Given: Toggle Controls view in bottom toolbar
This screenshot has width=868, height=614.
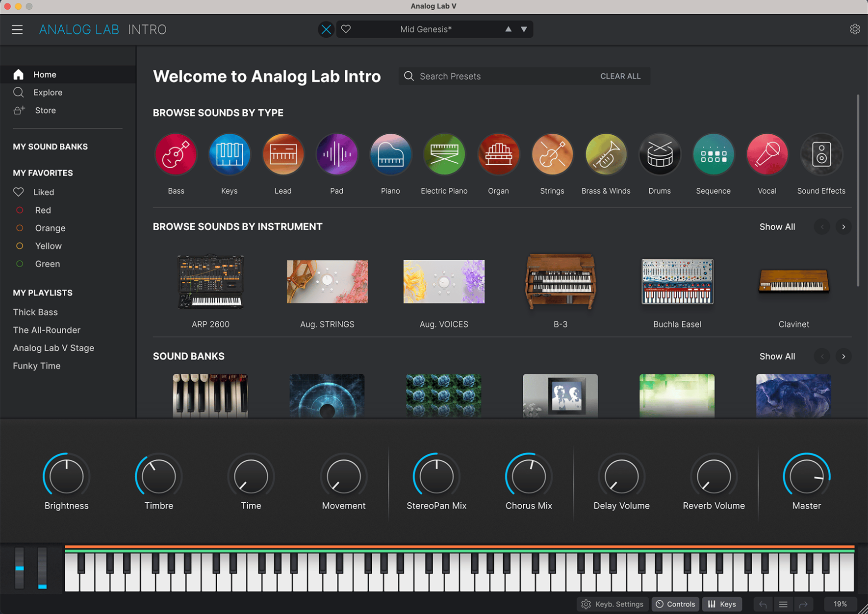Looking at the screenshot, I should (675, 604).
